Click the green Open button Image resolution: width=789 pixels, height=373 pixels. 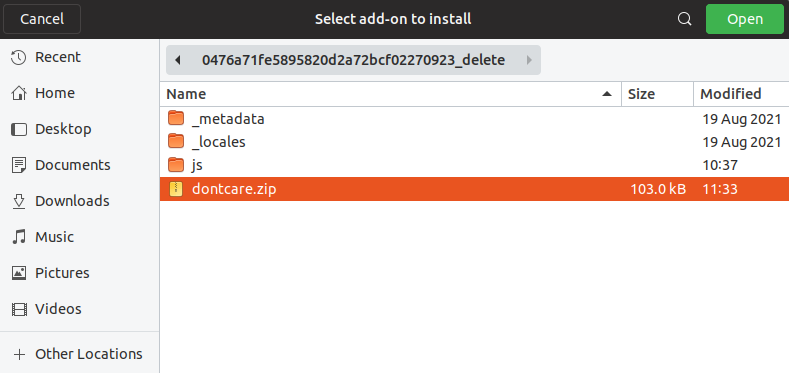click(745, 19)
